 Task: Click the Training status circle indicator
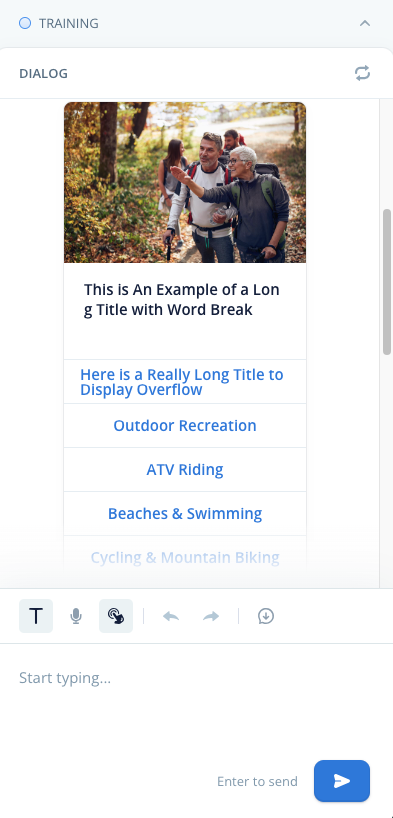tap(25, 23)
